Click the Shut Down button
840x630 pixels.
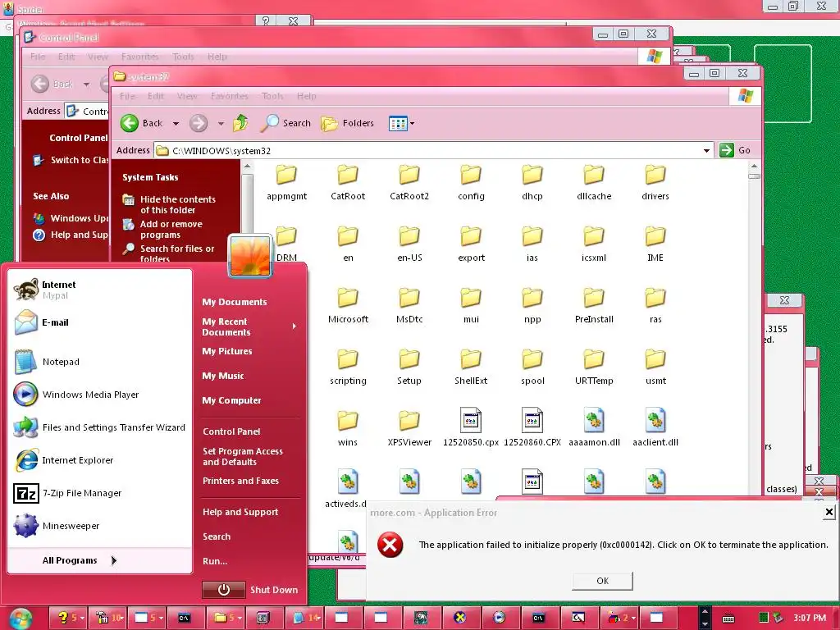point(251,589)
